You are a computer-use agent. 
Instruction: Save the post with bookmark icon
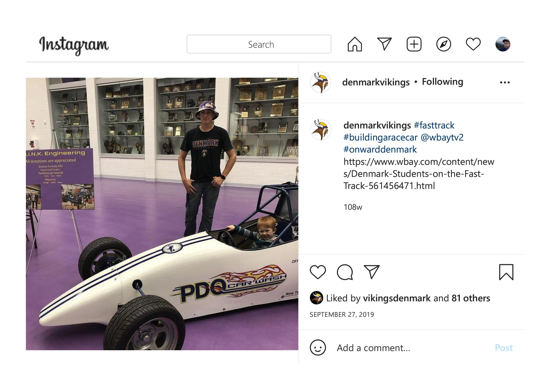click(506, 272)
